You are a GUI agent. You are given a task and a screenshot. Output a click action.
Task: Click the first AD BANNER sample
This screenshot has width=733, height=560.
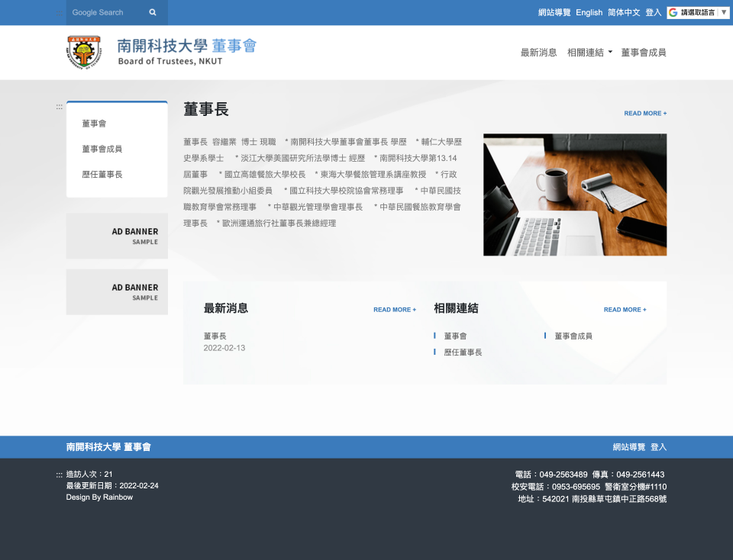tap(117, 236)
